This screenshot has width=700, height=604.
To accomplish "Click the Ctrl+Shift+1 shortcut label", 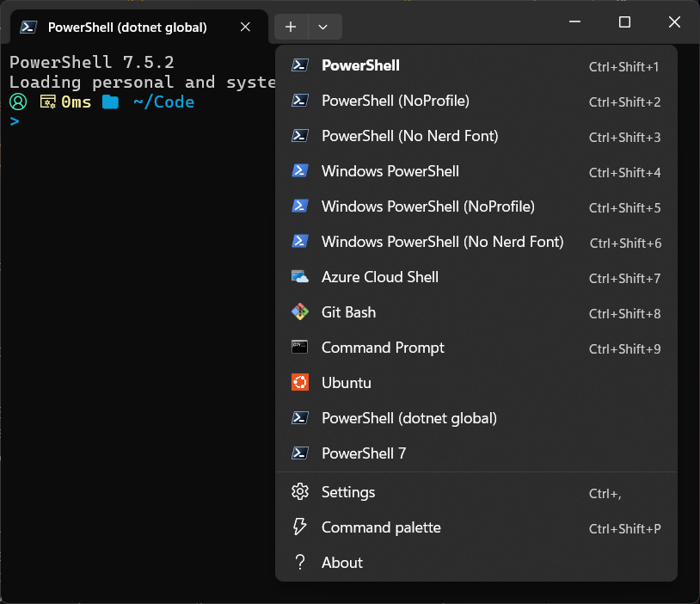I will 623,67.
